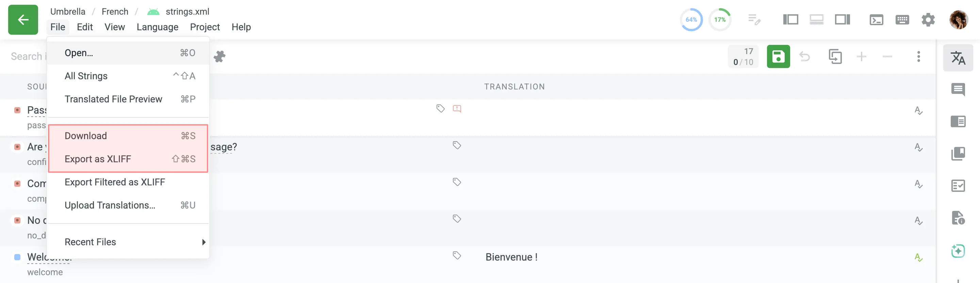The width and height of the screenshot is (980, 283).
Task: Click the green back arrow button
Action: coord(23,20)
